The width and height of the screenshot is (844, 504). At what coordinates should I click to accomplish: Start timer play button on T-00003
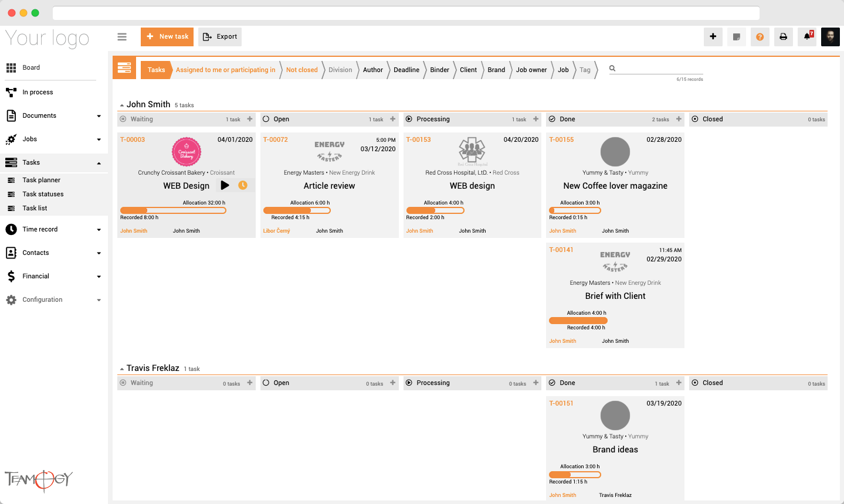225,185
